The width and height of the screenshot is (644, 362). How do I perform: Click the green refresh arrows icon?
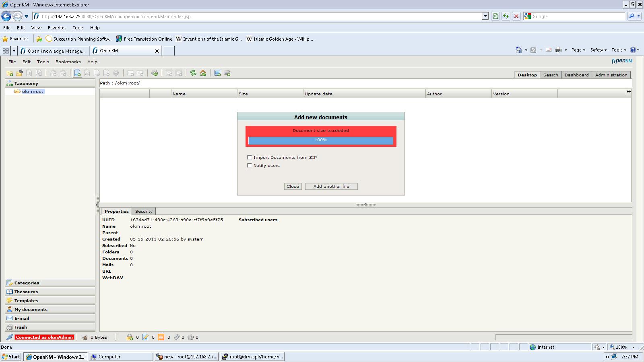click(x=193, y=73)
